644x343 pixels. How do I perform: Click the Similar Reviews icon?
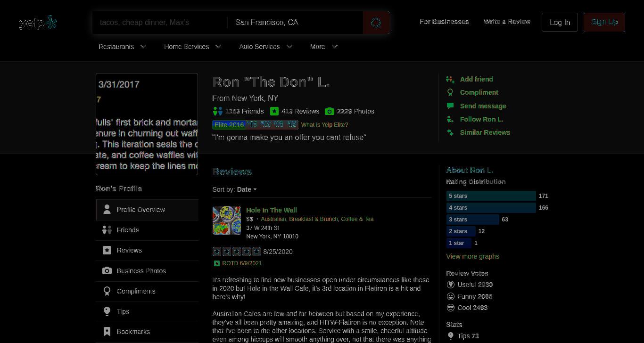click(x=450, y=132)
